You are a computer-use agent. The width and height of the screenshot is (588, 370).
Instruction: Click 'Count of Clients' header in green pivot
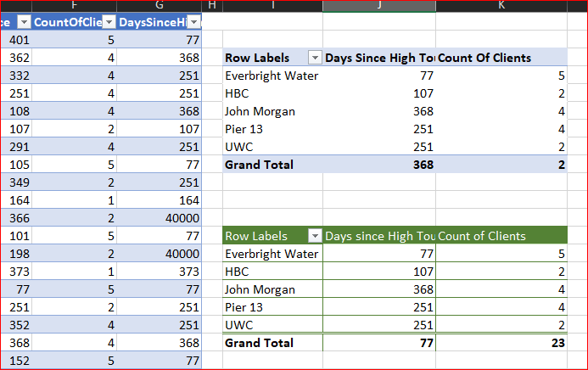(x=501, y=236)
